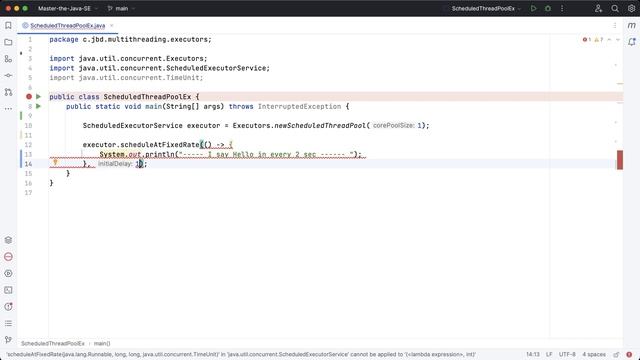Screen dimensions: 640x360
Task: Open more run actions menu
Action: coord(562,8)
